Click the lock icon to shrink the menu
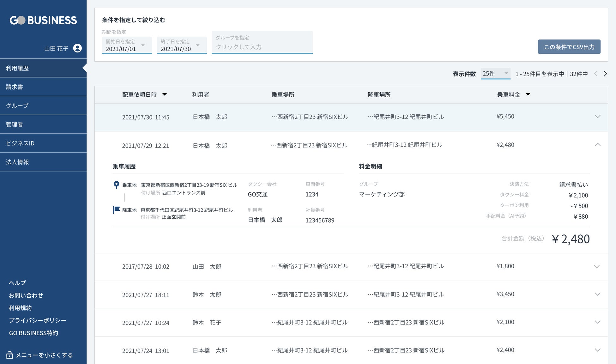This screenshot has height=364, width=616. [10, 355]
